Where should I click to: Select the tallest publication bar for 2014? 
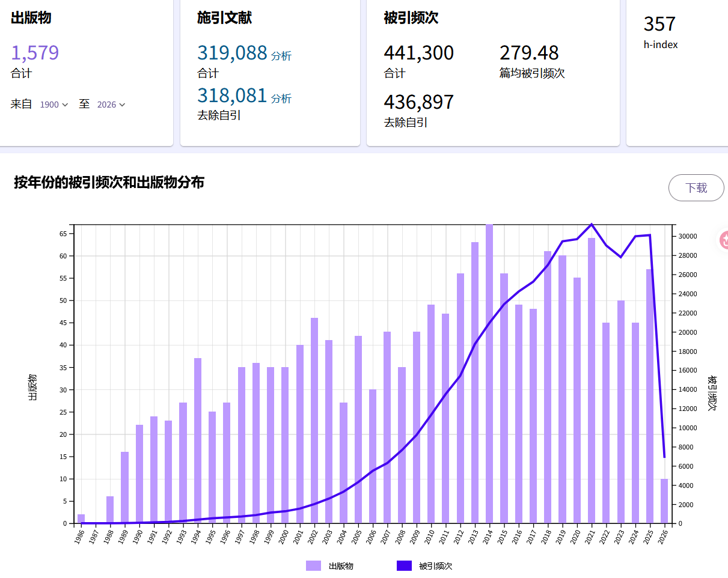(489, 373)
